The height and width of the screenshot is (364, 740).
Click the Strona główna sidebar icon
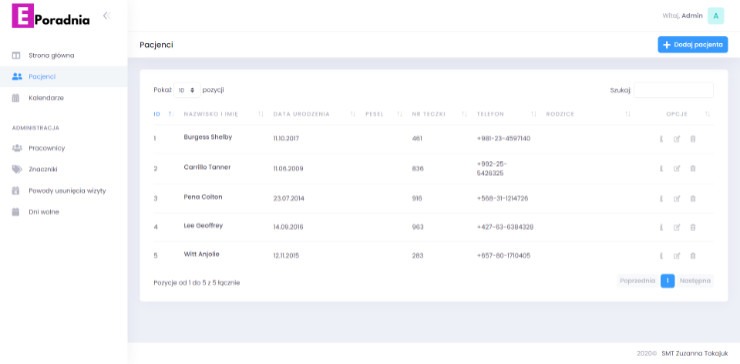[x=16, y=55]
